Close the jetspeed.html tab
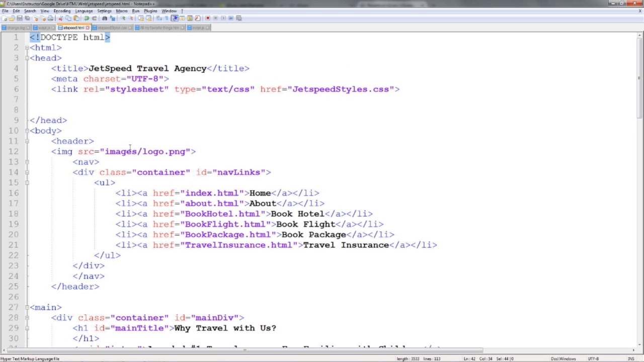 (88, 28)
